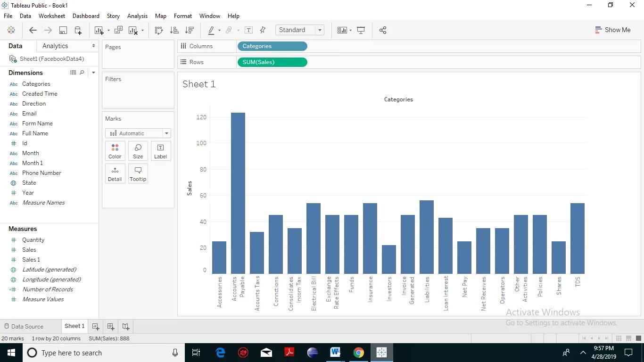
Task: Open the Worksheet menu
Action: [x=52, y=16]
